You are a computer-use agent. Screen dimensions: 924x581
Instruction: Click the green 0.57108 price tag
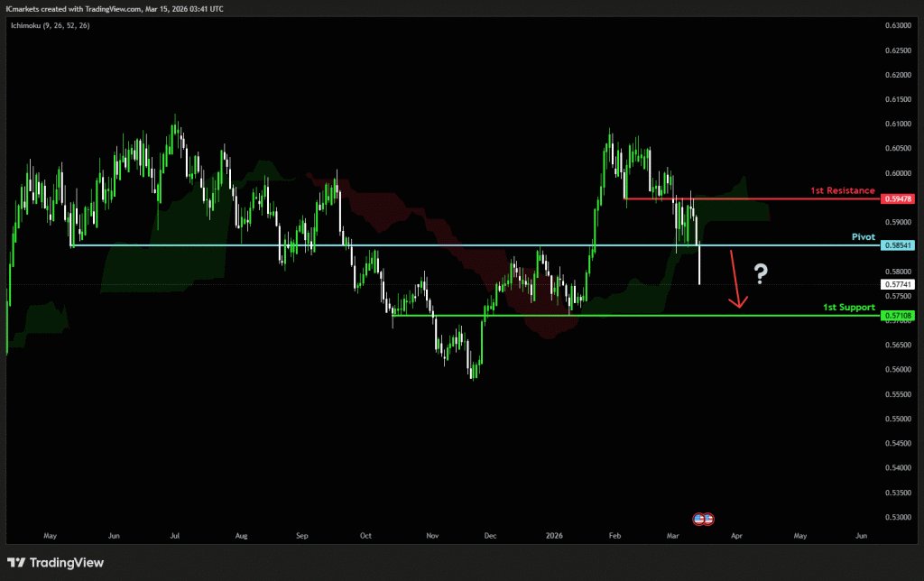click(900, 316)
